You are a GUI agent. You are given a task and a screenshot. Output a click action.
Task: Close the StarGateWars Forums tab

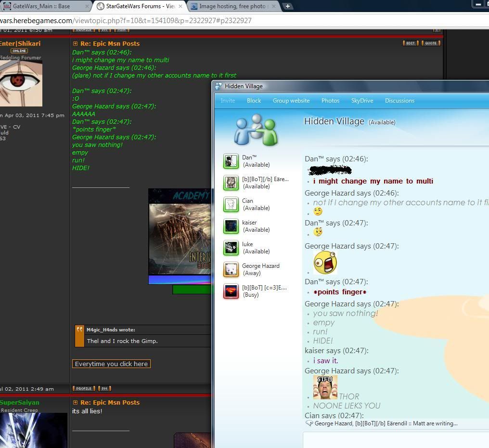click(x=181, y=6)
